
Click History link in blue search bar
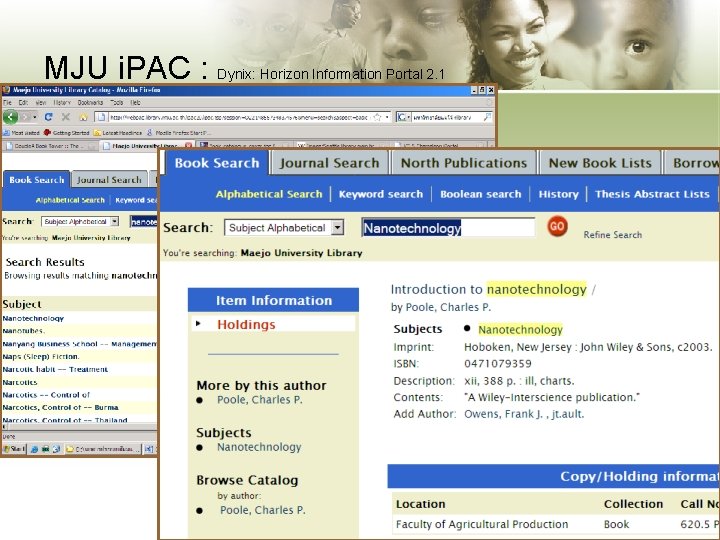click(x=558, y=194)
